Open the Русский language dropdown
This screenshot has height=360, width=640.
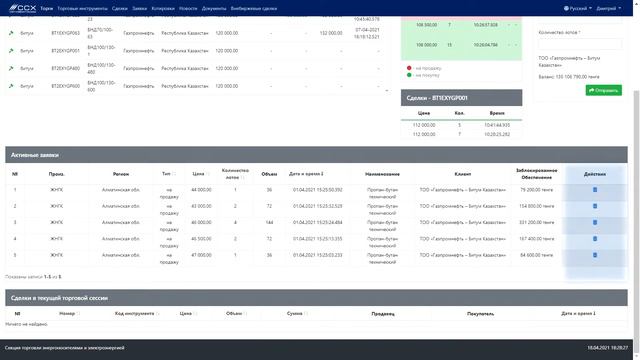point(578,8)
